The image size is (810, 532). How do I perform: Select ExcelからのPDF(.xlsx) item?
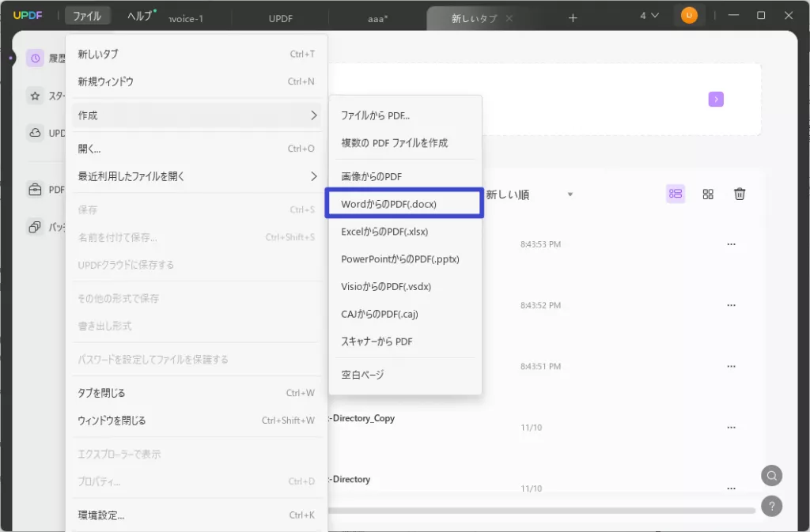(x=405, y=232)
